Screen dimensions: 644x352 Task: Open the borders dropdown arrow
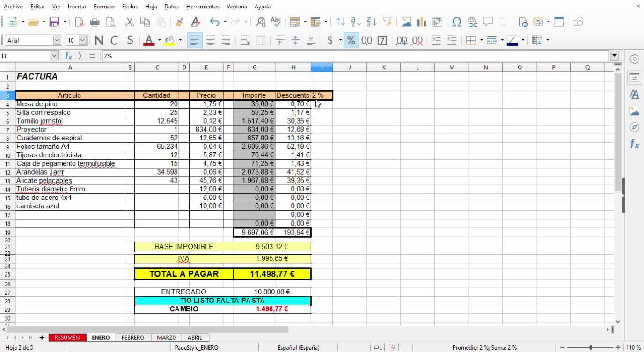click(481, 40)
